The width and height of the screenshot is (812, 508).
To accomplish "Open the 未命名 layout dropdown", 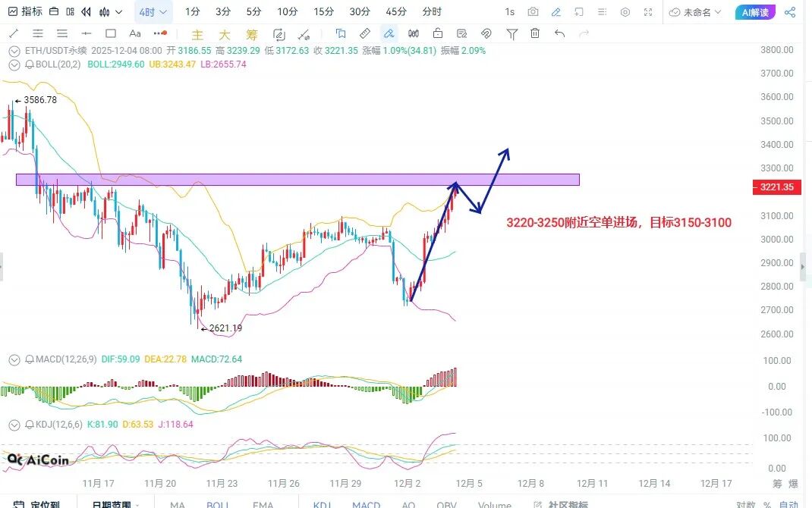I will (695, 12).
